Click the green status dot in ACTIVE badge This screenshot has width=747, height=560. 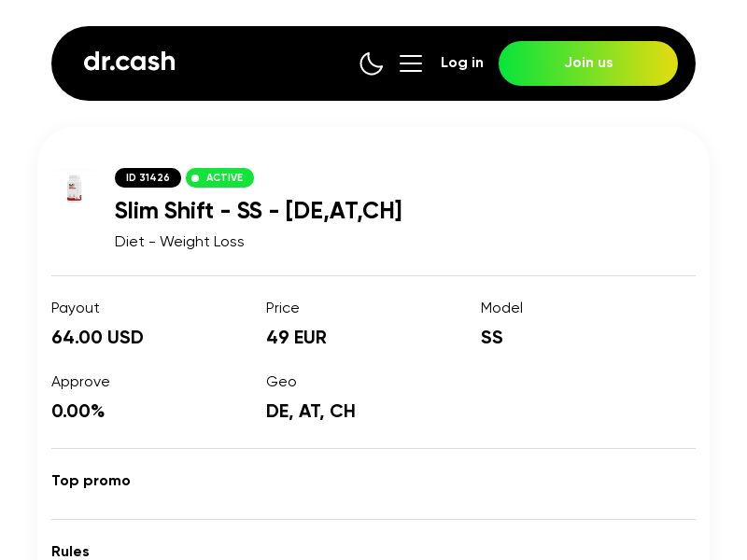(196, 177)
